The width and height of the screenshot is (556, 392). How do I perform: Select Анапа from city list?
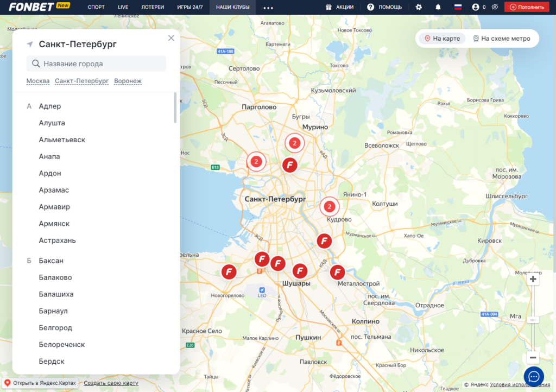click(x=49, y=157)
